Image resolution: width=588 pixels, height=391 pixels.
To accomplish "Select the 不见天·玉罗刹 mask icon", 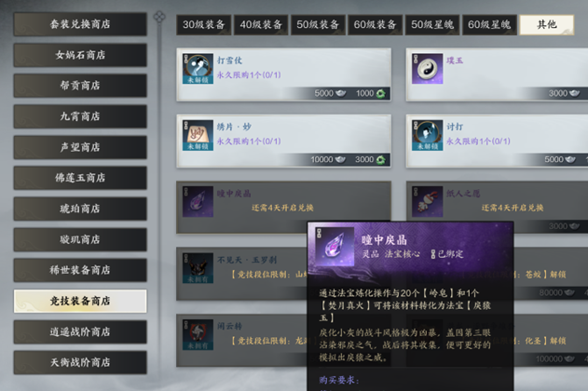I will 198,268.
